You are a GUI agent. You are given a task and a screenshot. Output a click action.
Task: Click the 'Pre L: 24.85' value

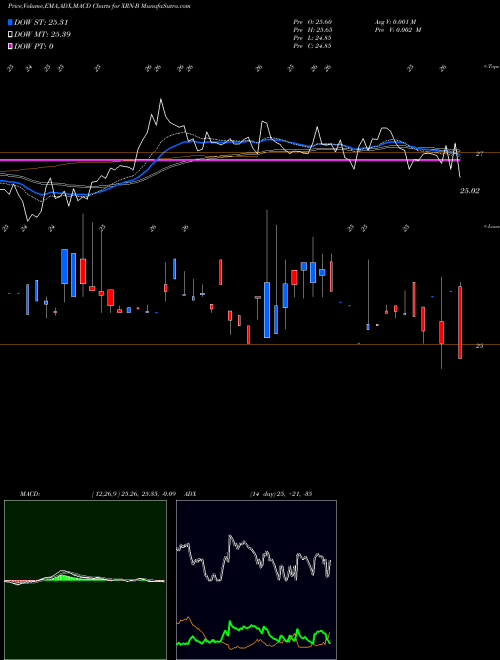point(313,38)
